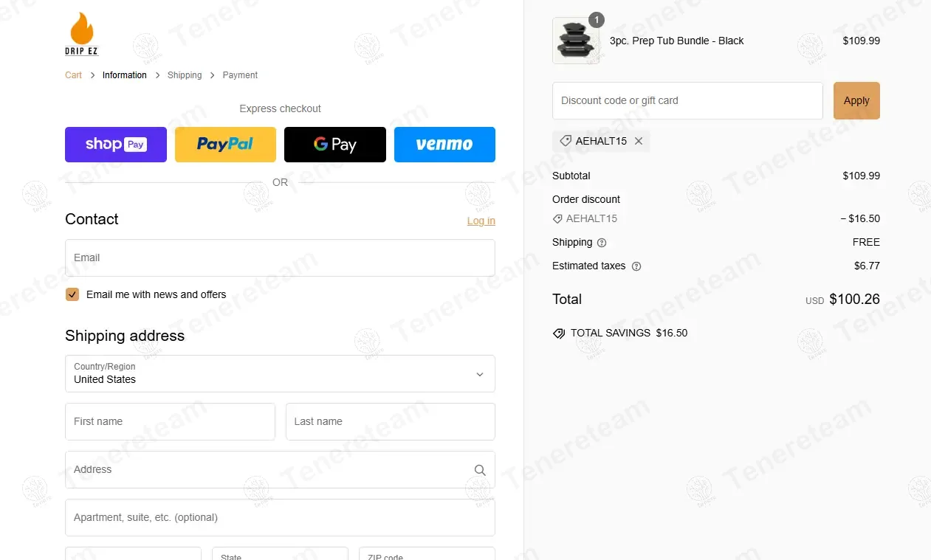Viewport: 931px width, 560px height.
Task: Focus the Discount code or gift card field
Action: (x=687, y=100)
